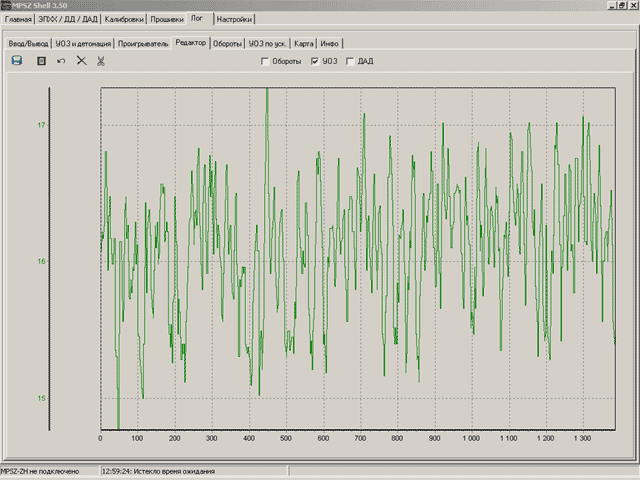This screenshot has width=640, height=480.
Task: Open the Настройки tab
Action: coord(234,19)
